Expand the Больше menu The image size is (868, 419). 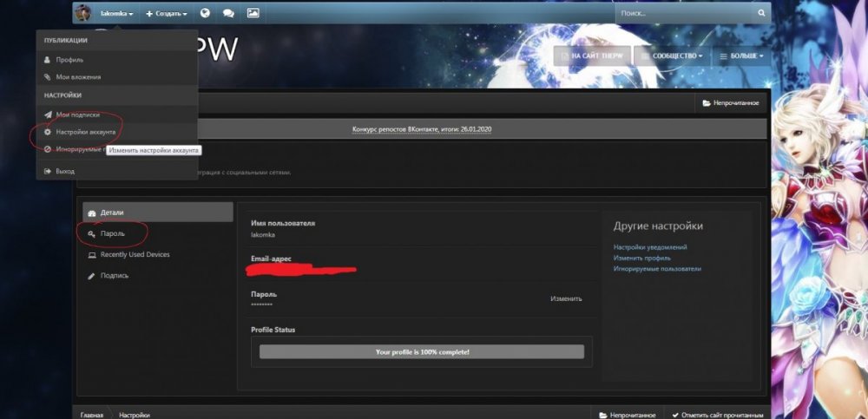point(740,56)
